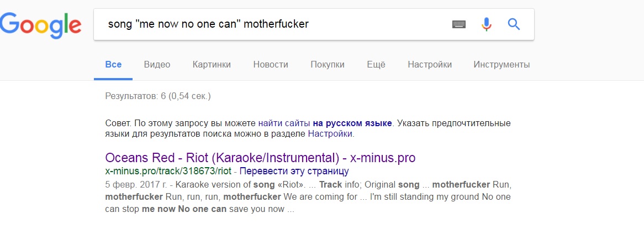Click the Google logo

pos(41,25)
